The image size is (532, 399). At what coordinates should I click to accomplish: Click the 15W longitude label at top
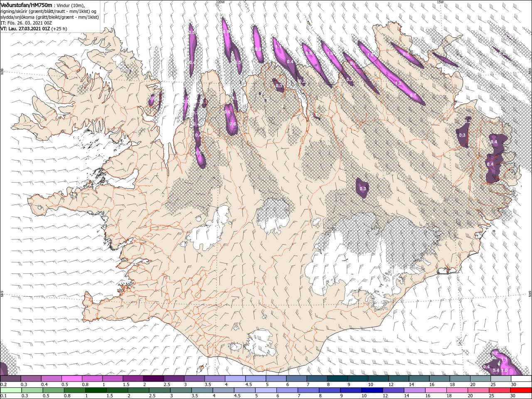pos(440,2)
